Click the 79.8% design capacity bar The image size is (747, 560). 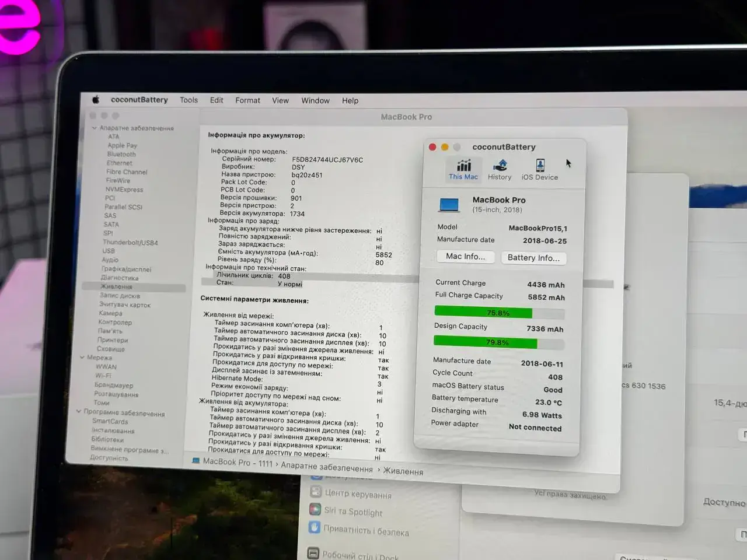(498, 342)
